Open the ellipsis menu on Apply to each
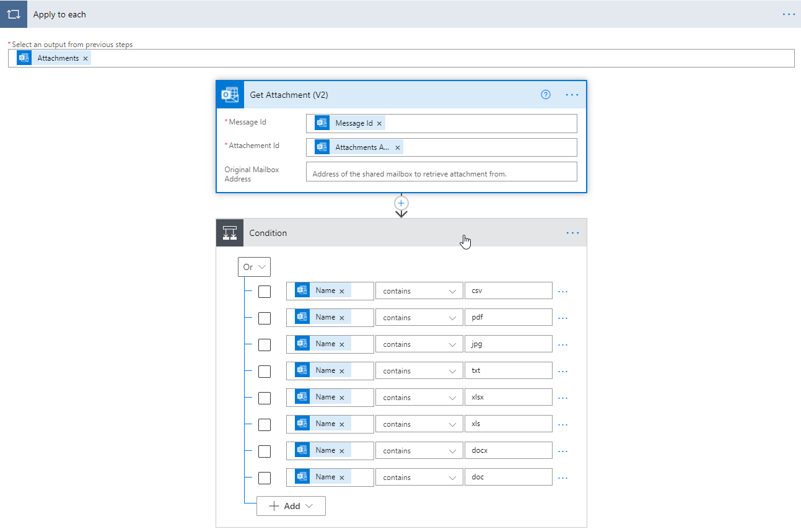The width and height of the screenshot is (801, 532). point(789,14)
